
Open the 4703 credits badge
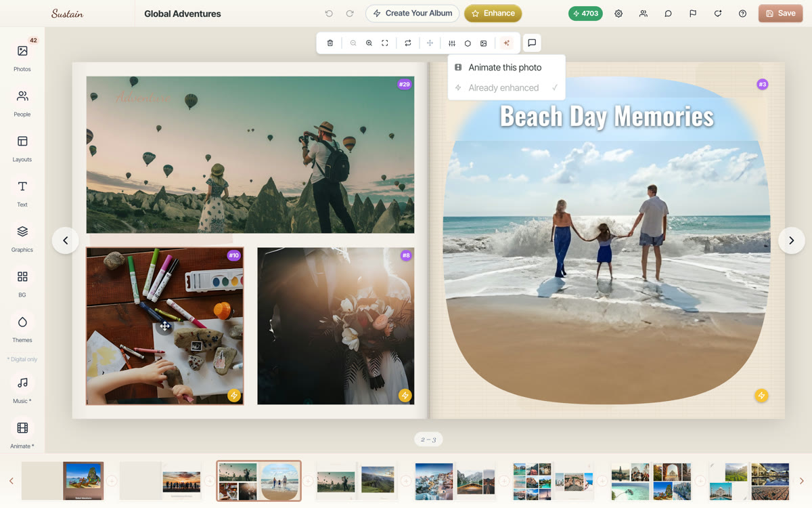[585, 14]
